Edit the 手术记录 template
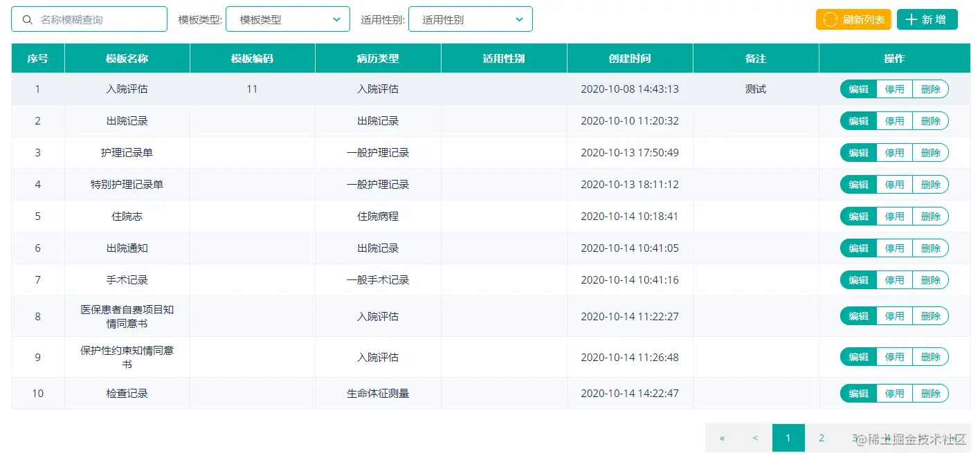 pyautogui.click(x=858, y=280)
